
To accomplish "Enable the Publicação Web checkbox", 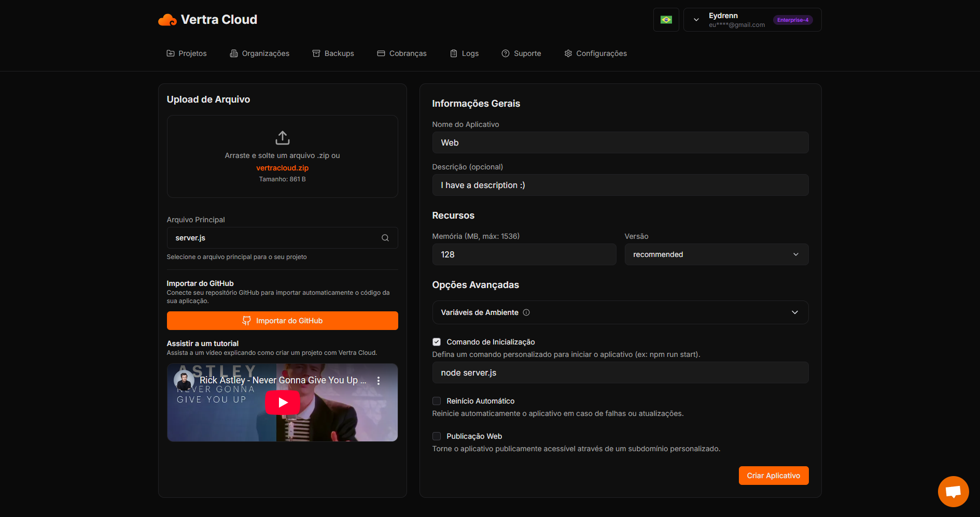I will tap(437, 436).
